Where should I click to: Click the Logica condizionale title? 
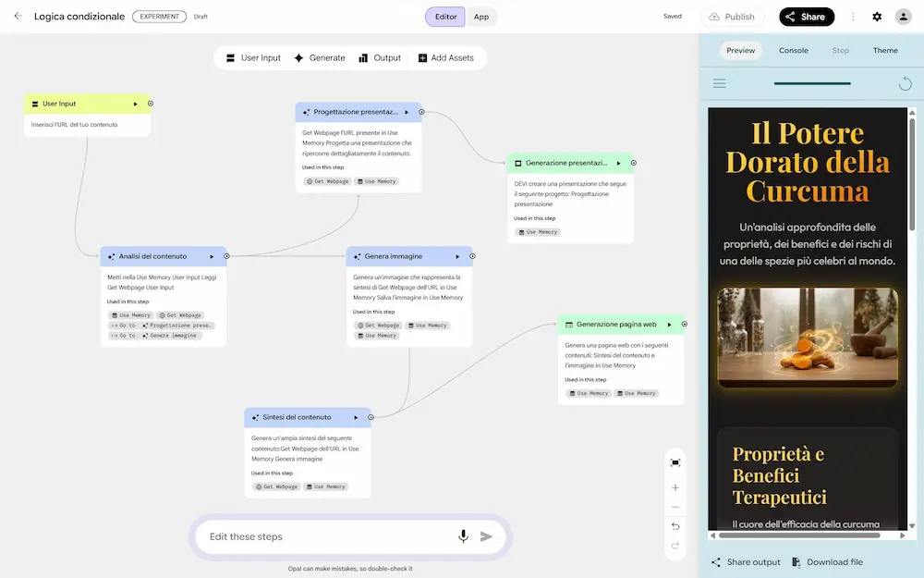(79, 17)
